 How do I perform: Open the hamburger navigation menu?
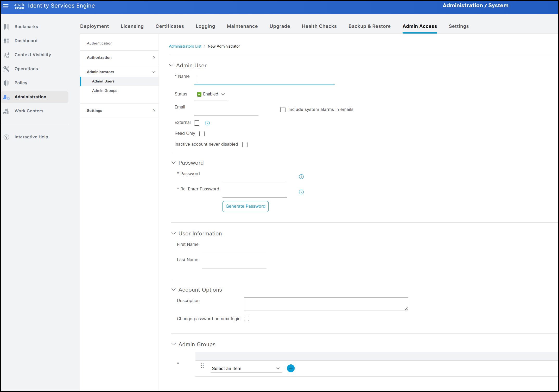[6, 6]
